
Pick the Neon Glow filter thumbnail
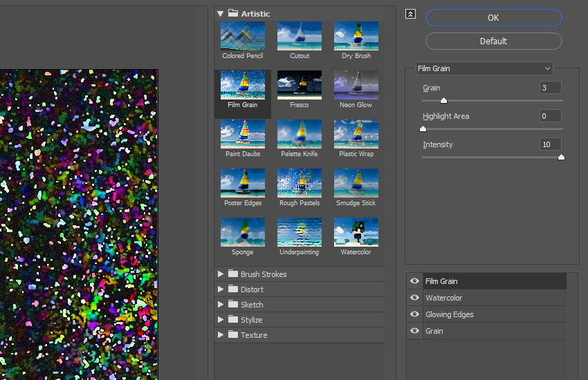(x=356, y=85)
